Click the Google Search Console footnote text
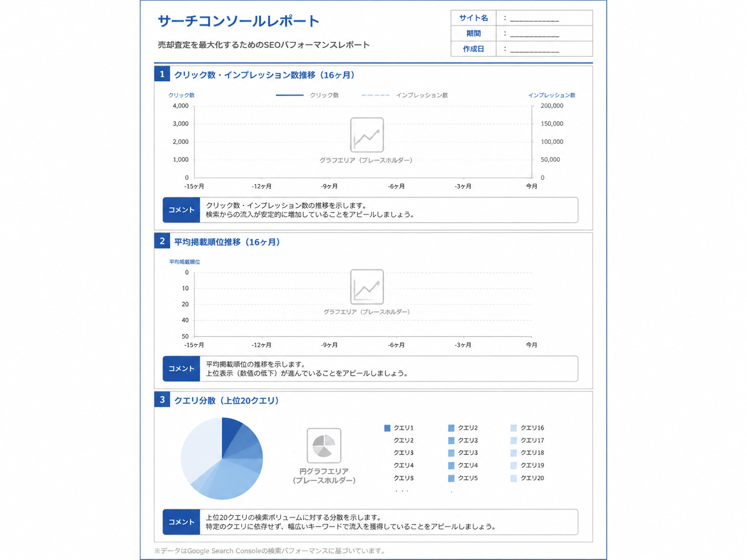 (270, 551)
